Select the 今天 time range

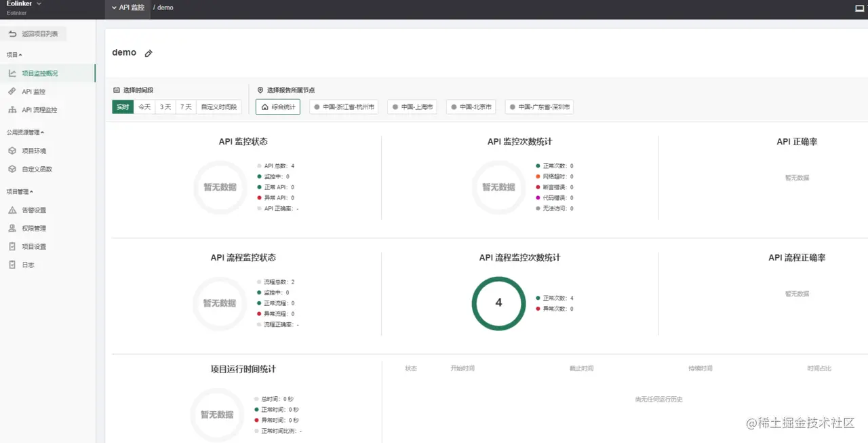[144, 107]
